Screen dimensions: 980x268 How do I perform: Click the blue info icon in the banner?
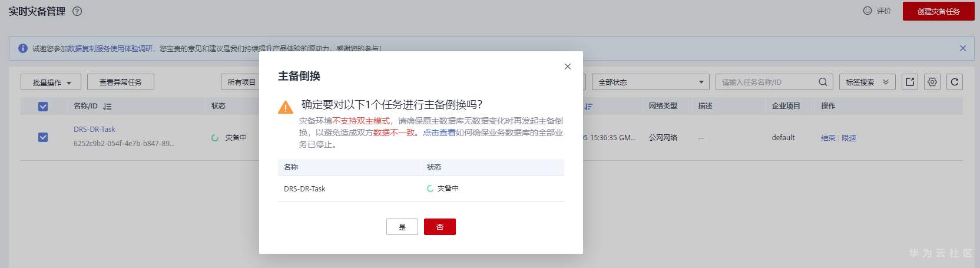point(23,48)
